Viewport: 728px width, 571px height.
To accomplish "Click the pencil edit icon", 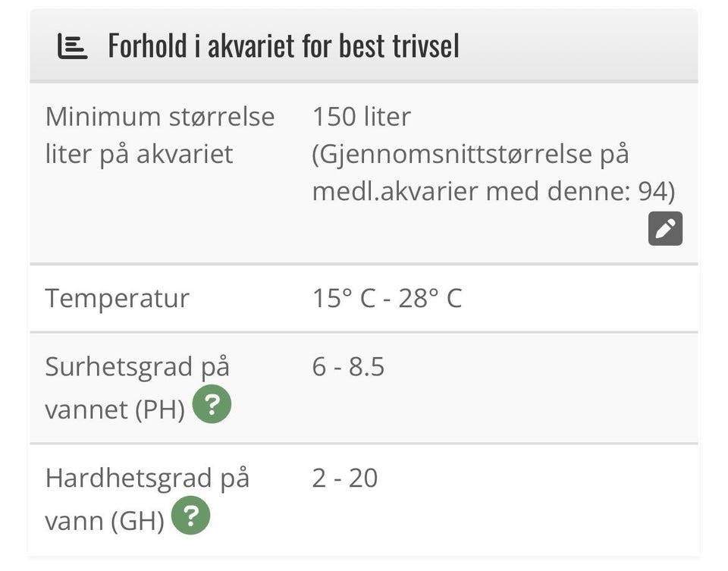I will point(665,228).
